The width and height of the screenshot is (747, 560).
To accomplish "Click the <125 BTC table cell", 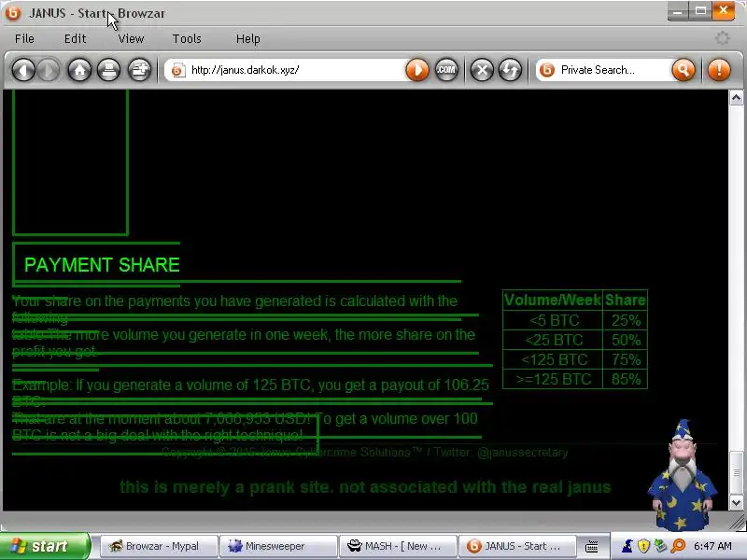I will tap(553, 359).
